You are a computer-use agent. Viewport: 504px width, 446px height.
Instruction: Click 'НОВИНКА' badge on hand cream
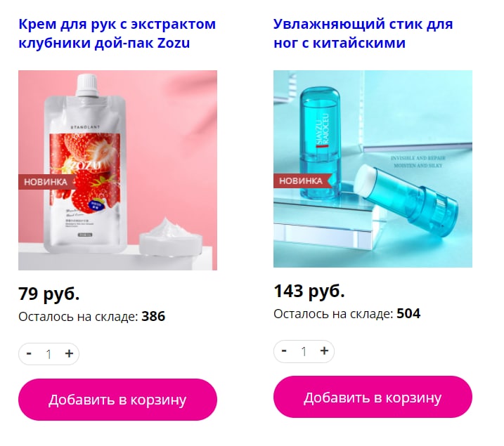tap(46, 182)
